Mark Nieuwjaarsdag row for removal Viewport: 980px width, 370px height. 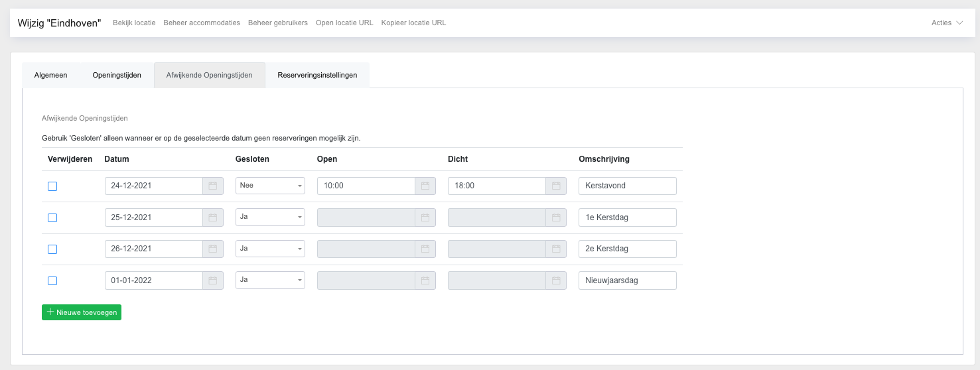point(52,280)
